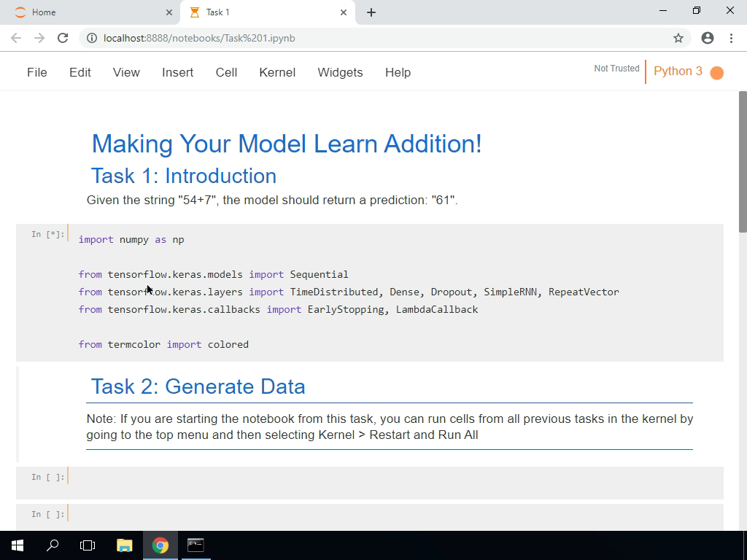Image resolution: width=747 pixels, height=560 pixels.
Task: Click Not Trusted to change notebook trust
Action: 616,68
